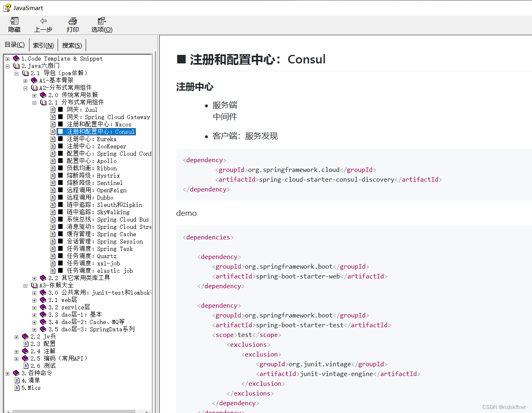
Task: Click the book icon of 1.Code Template & Snippet
Action: coord(16,59)
